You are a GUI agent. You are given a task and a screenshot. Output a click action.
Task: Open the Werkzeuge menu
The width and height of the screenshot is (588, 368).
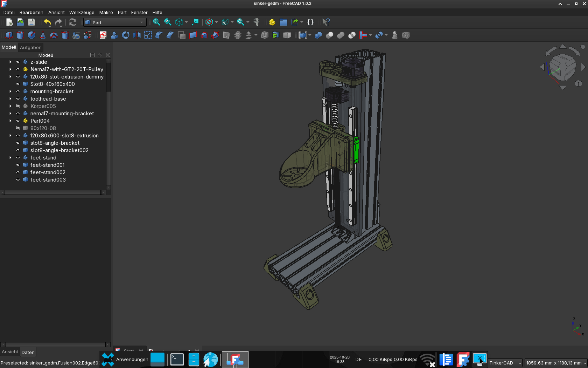point(82,12)
